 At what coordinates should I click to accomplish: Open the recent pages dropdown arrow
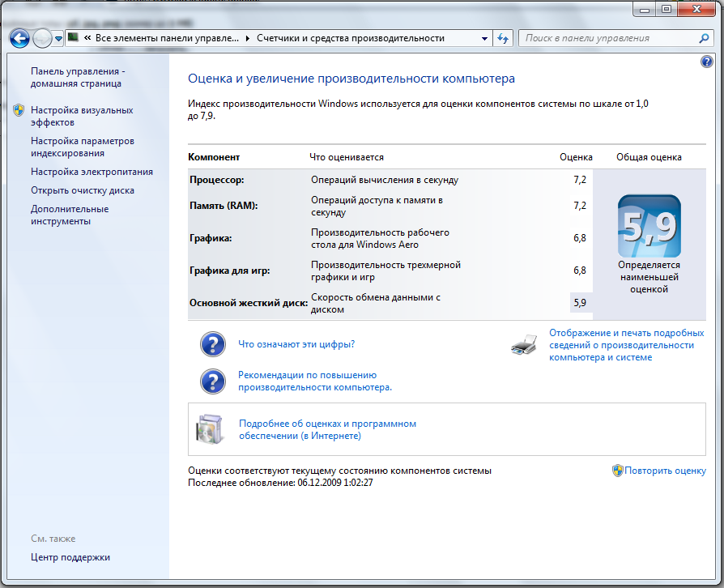(x=58, y=39)
